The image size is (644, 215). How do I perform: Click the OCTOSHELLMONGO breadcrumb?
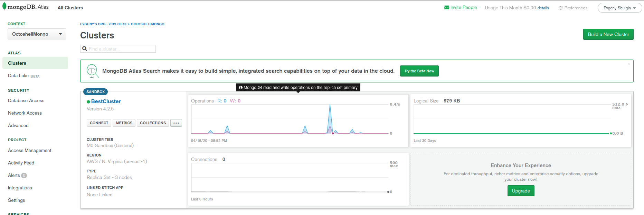[148, 24]
